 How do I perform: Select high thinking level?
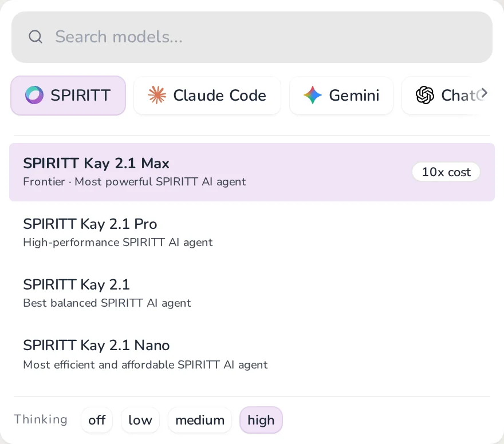click(x=261, y=420)
